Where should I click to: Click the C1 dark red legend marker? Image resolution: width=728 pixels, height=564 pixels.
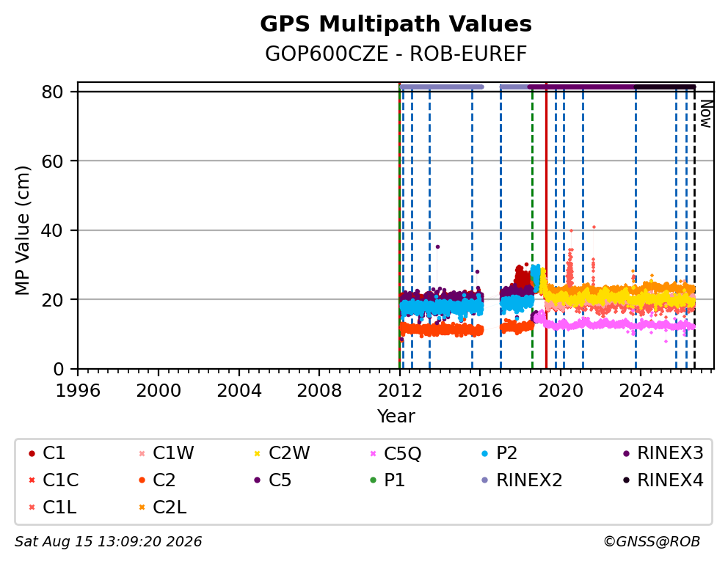click(32, 453)
